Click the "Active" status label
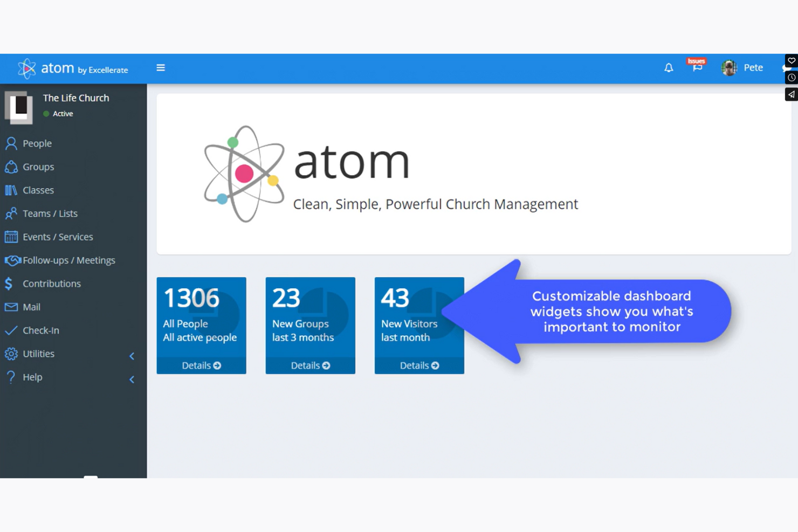The height and width of the screenshot is (532, 798). click(x=63, y=114)
